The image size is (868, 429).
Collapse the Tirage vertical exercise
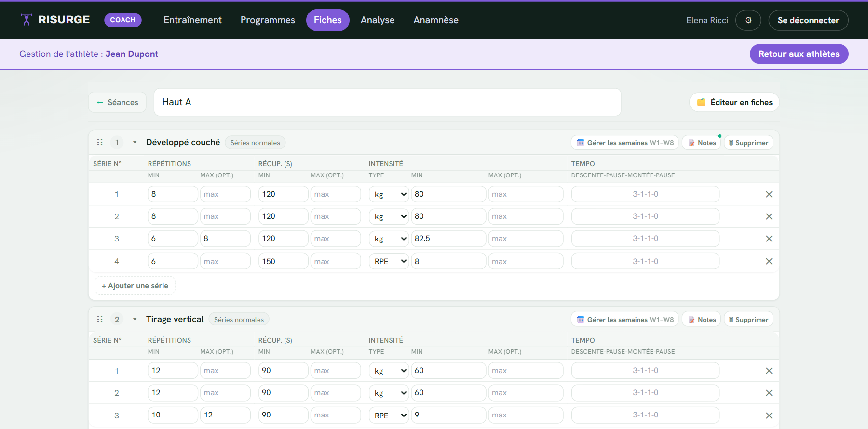pos(135,319)
